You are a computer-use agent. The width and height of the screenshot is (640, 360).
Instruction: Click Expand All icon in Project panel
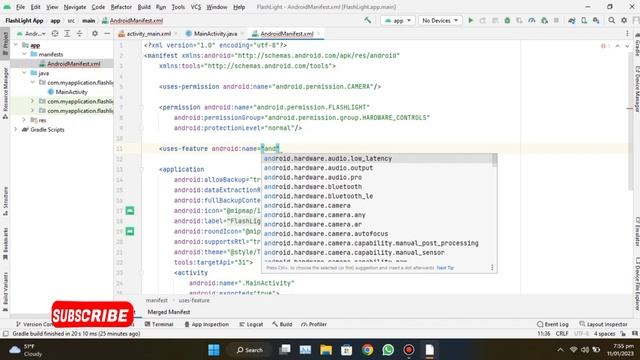click(67, 33)
